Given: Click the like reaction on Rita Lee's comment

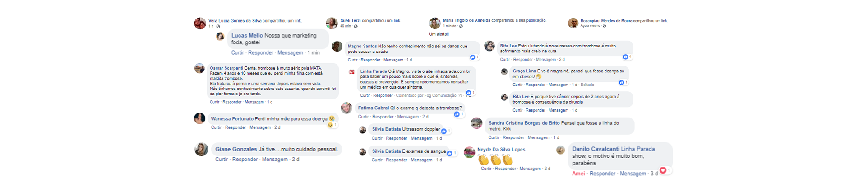Looking at the screenshot, I should (x=625, y=57).
